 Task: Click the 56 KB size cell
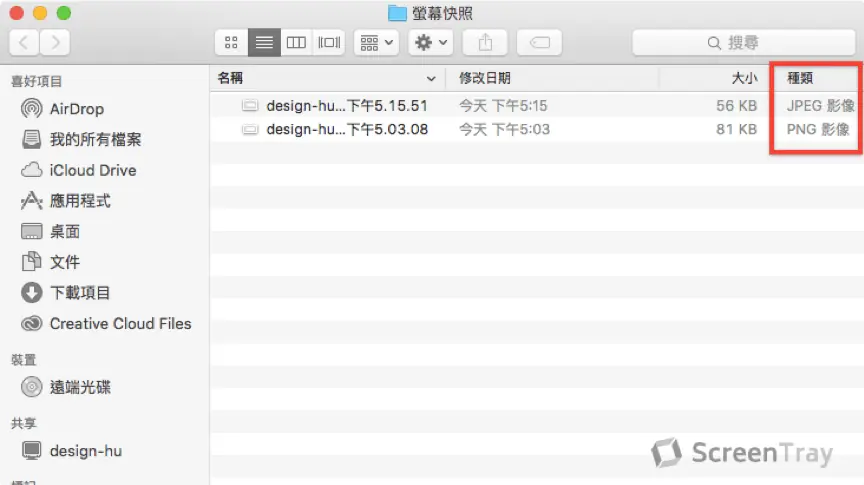[x=736, y=105]
